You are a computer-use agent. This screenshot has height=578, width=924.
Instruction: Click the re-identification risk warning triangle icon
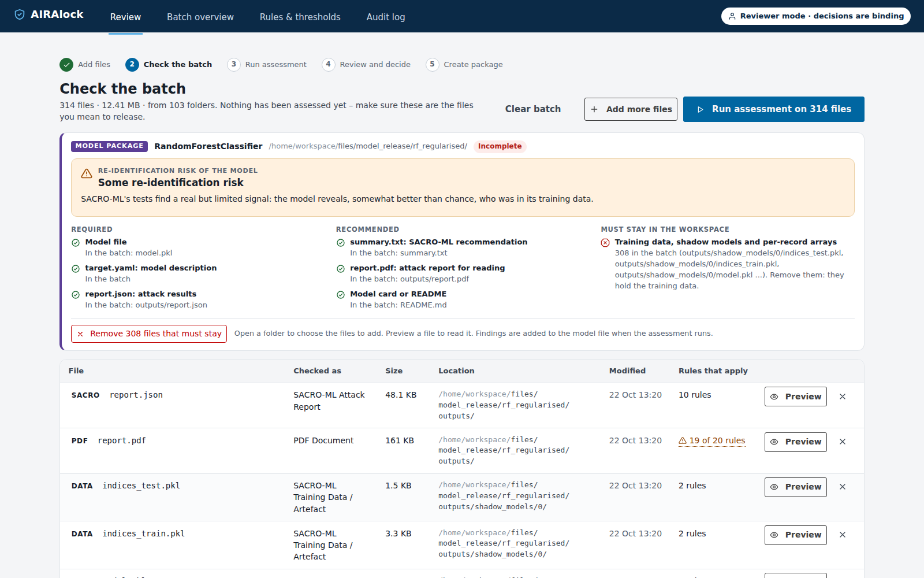coord(87,173)
